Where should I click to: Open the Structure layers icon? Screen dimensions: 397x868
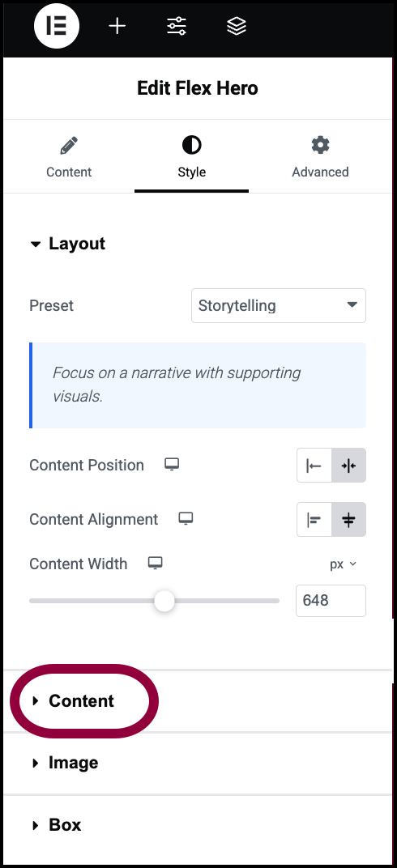237,26
